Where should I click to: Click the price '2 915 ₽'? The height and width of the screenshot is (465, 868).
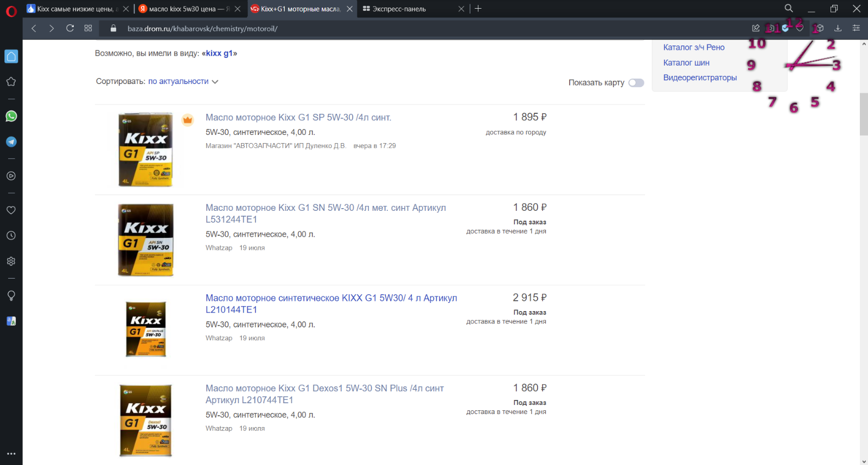click(x=530, y=298)
